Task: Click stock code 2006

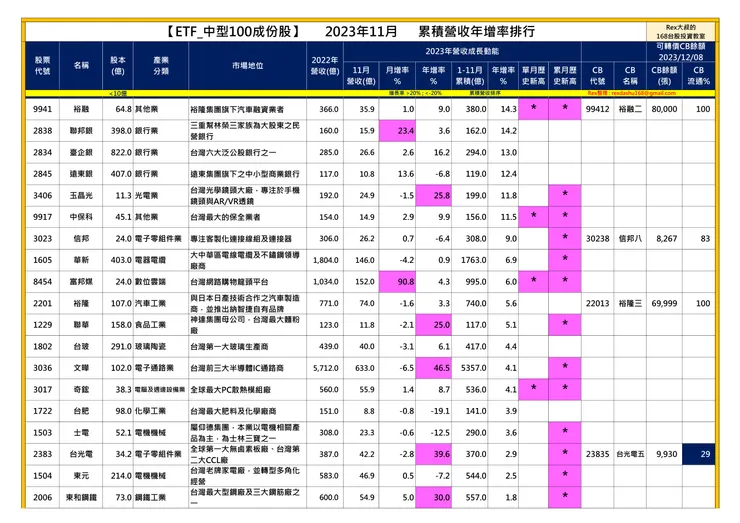Action: pos(42,498)
